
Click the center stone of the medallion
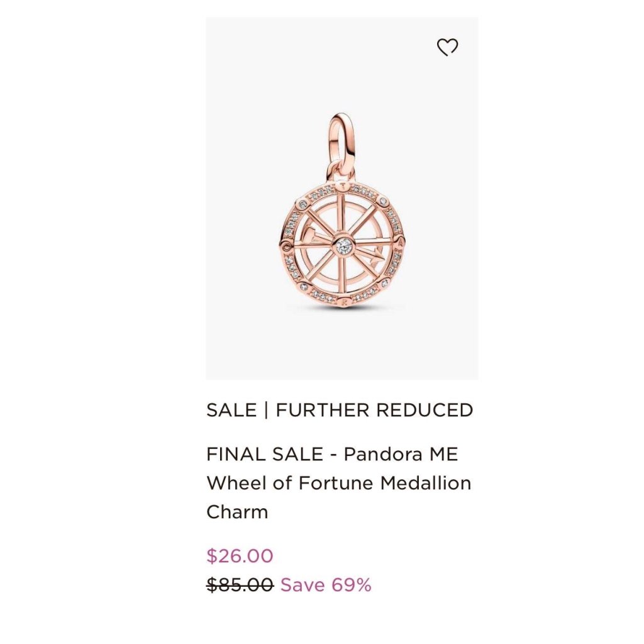click(344, 246)
